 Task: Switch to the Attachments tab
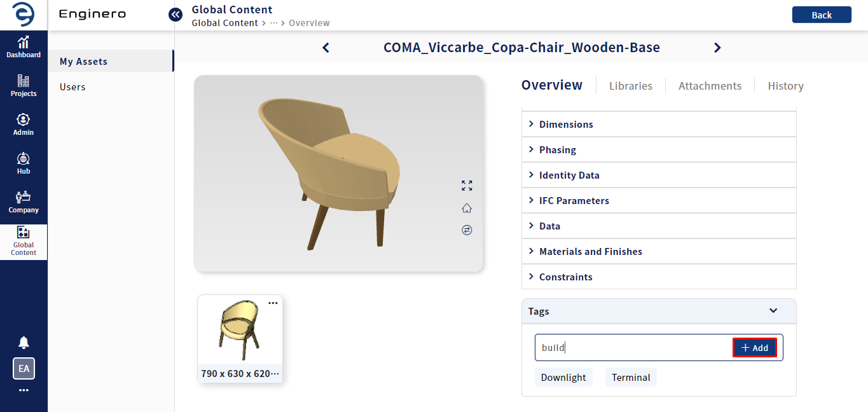tap(710, 86)
